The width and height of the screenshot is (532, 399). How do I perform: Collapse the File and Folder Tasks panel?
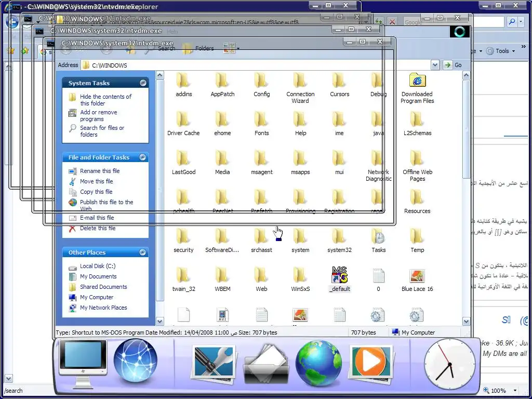[143, 157]
